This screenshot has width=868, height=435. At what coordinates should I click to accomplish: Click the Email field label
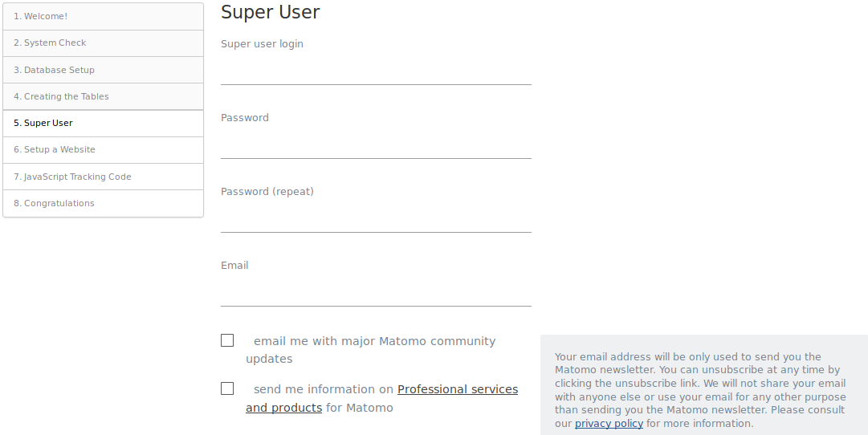pyautogui.click(x=234, y=266)
